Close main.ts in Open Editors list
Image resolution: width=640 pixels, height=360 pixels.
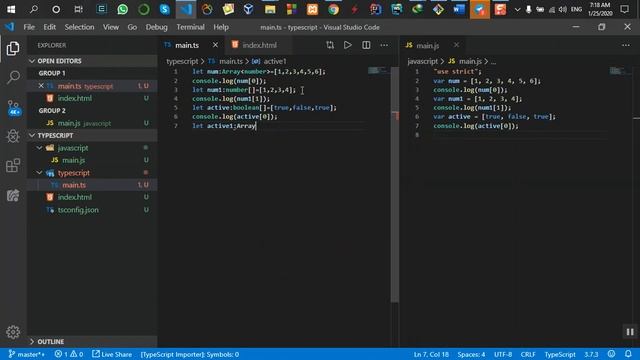point(41,86)
